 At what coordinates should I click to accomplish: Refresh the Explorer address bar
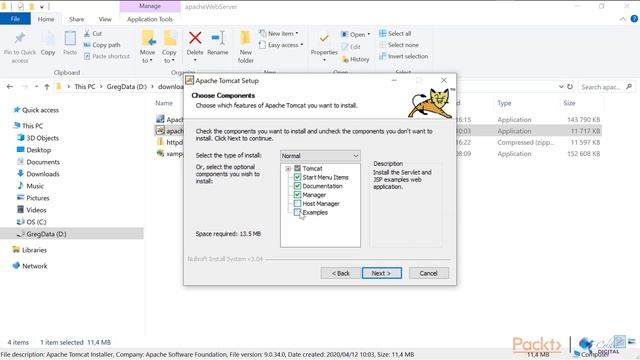click(570, 87)
